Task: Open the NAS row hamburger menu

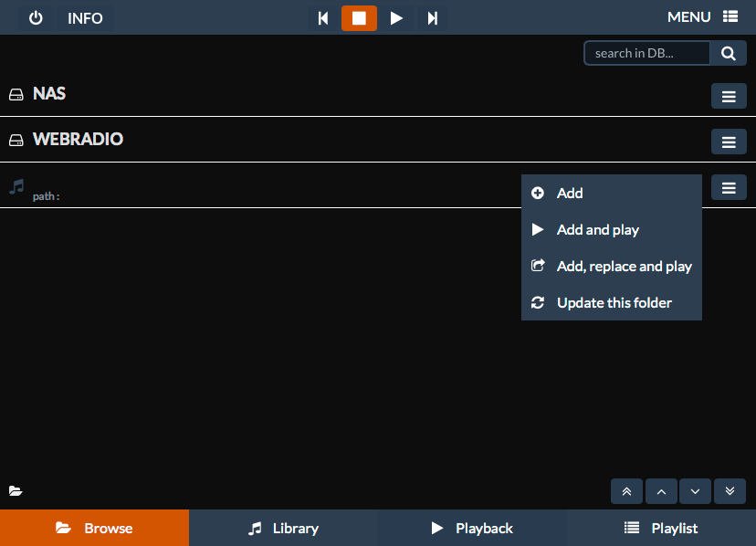Action: (729, 96)
